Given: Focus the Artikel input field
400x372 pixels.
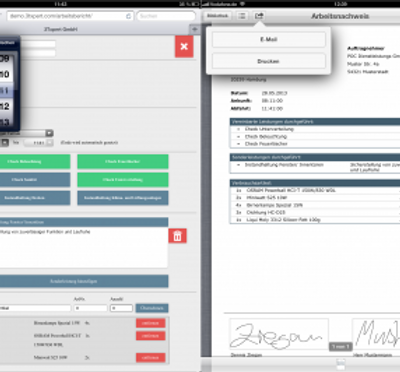Looking at the screenshot, I should pyautogui.click(x=35, y=308).
